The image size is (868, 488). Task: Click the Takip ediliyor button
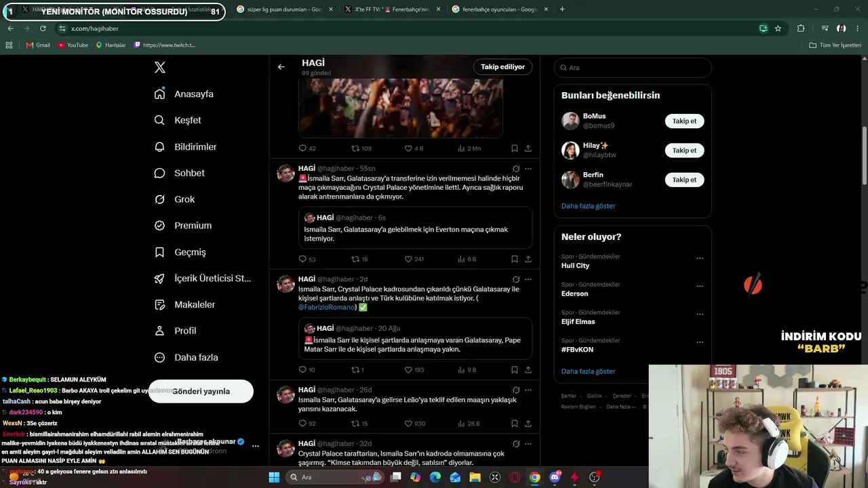[503, 67]
